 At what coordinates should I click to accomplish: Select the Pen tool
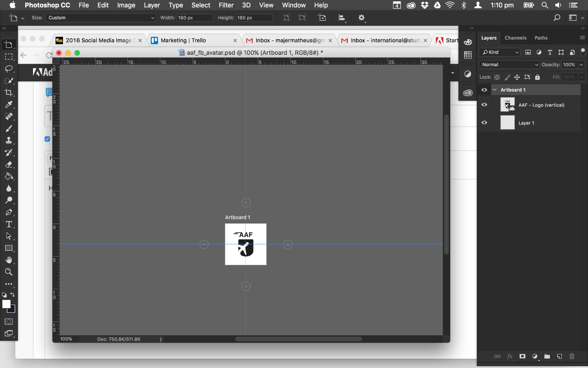click(x=9, y=212)
